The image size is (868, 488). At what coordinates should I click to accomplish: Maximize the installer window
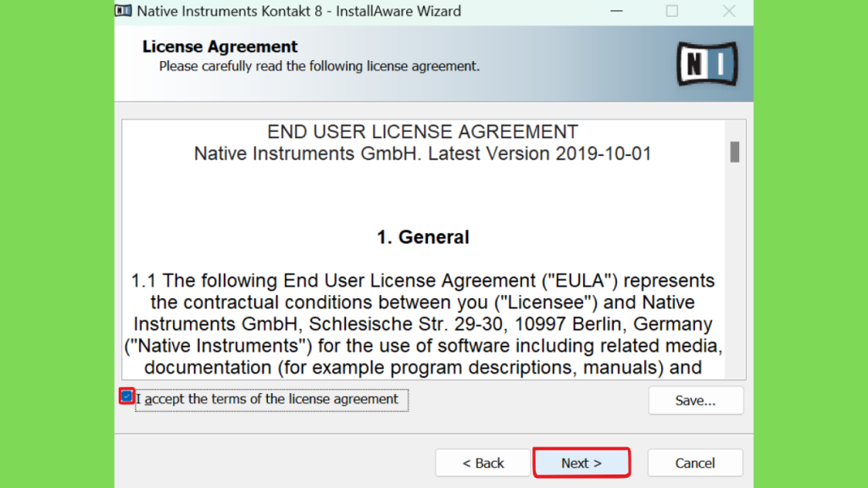tap(672, 11)
